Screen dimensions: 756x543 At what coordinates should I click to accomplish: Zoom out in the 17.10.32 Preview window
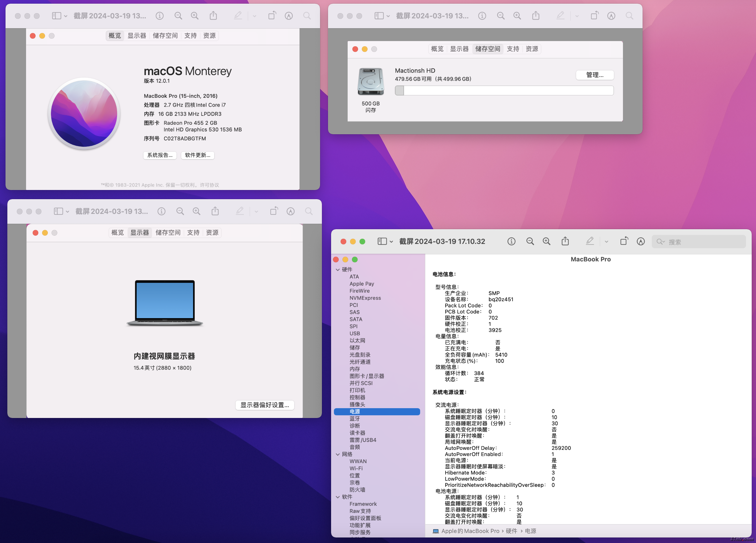[530, 241]
